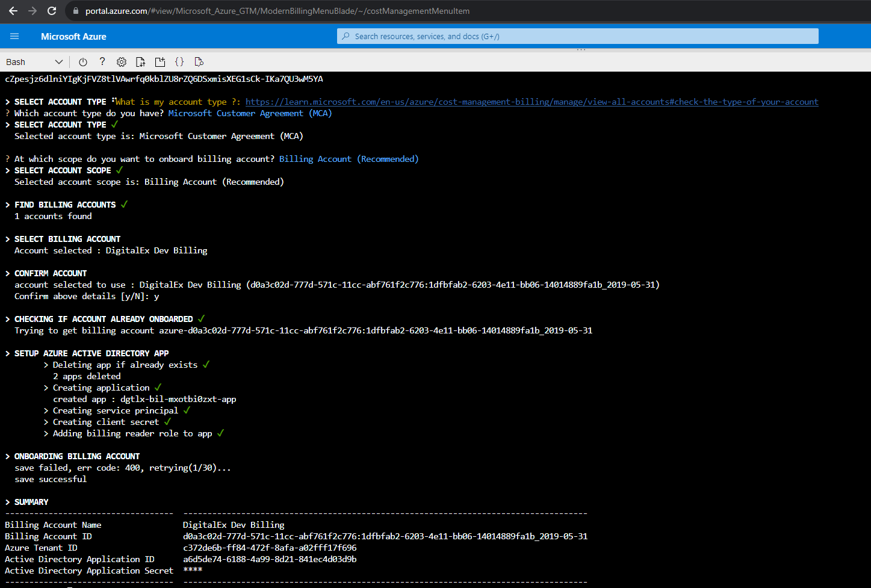
Task: Click the Microsoft Azure home title
Action: tap(73, 36)
